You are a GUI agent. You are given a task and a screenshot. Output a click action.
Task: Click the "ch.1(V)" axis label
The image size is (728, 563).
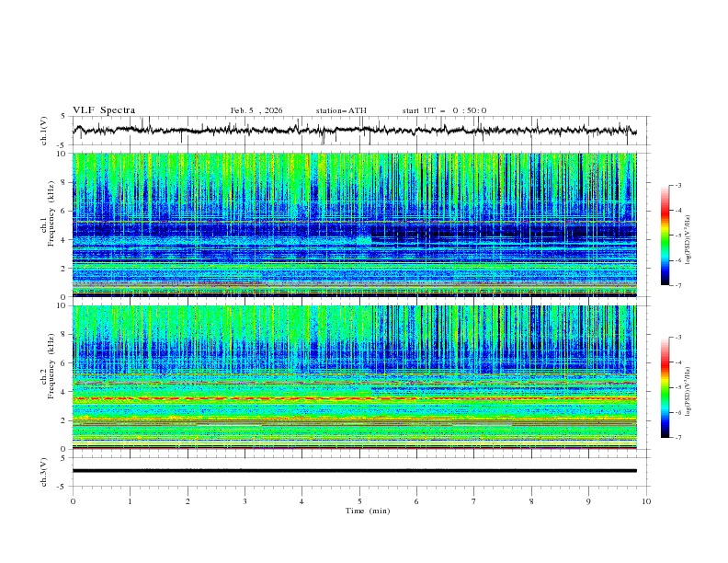(x=44, y=131)
